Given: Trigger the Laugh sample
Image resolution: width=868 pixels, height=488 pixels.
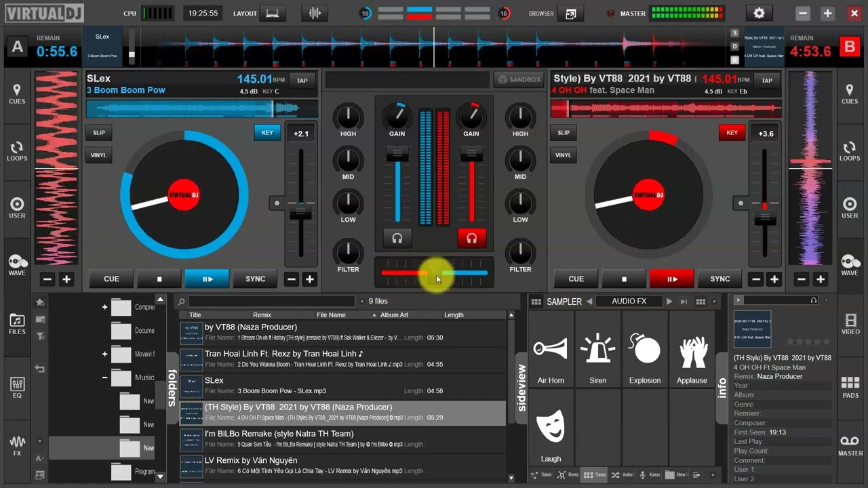Looking at the screenshot, I should 551,428.
